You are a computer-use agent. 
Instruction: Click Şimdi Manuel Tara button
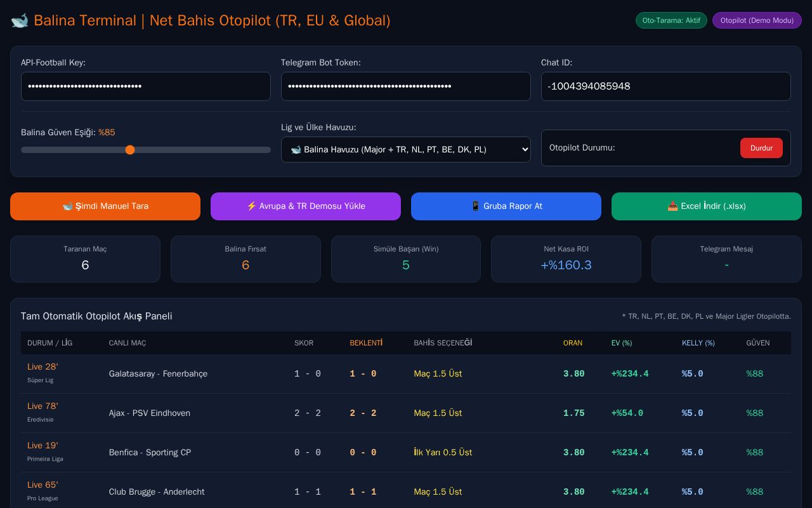pos(105,206)
